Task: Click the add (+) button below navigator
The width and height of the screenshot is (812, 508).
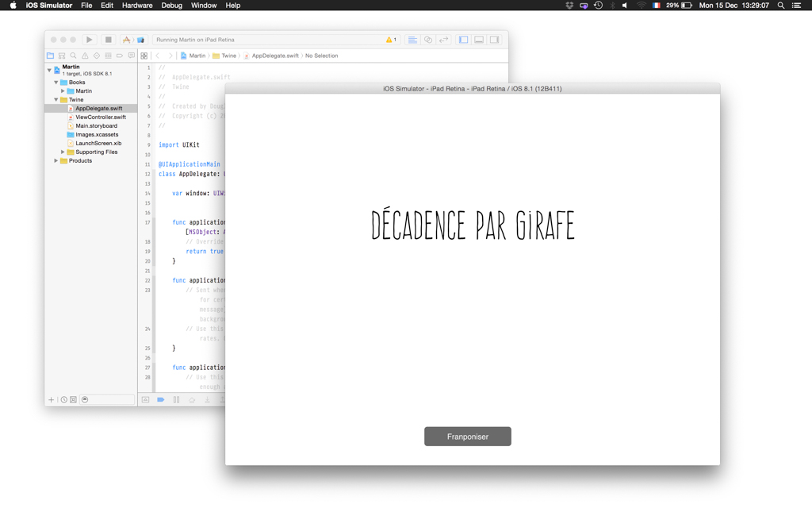Action: [52, 400]
